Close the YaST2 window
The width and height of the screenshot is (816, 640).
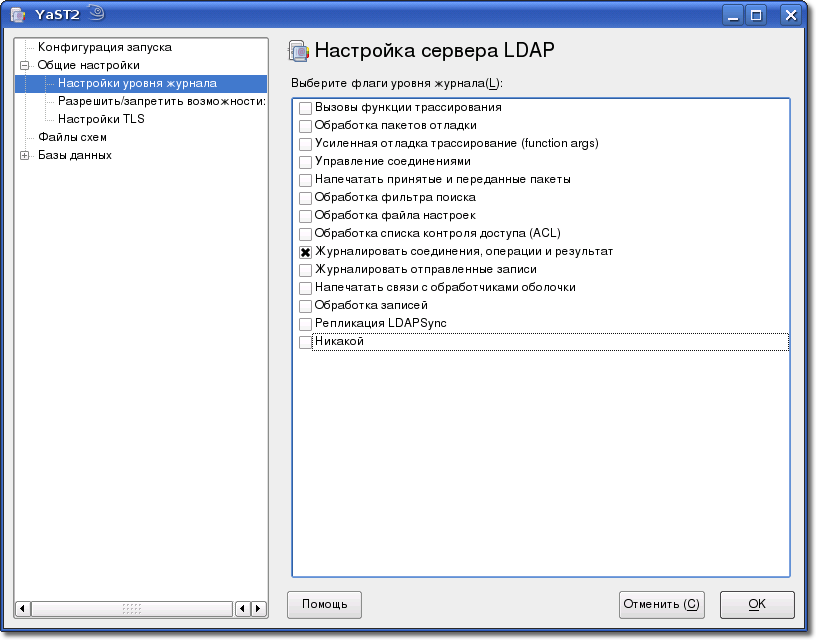click(x=790, y=15)
